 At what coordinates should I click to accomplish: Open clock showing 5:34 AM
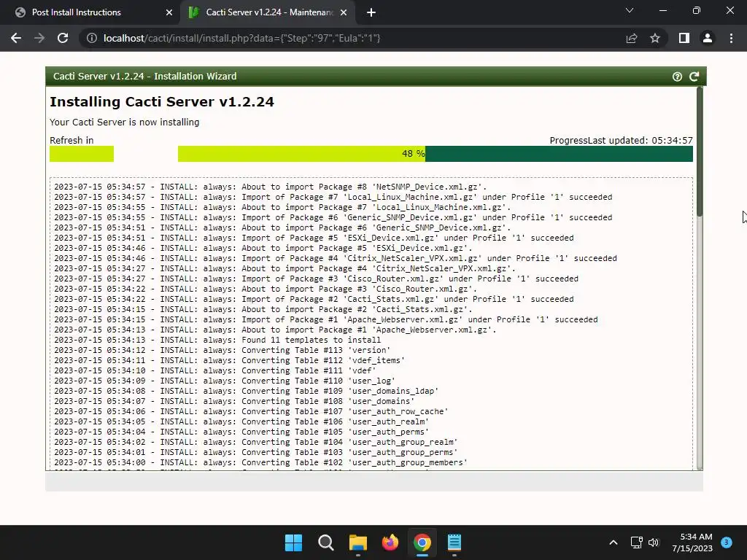pos(692,542)
